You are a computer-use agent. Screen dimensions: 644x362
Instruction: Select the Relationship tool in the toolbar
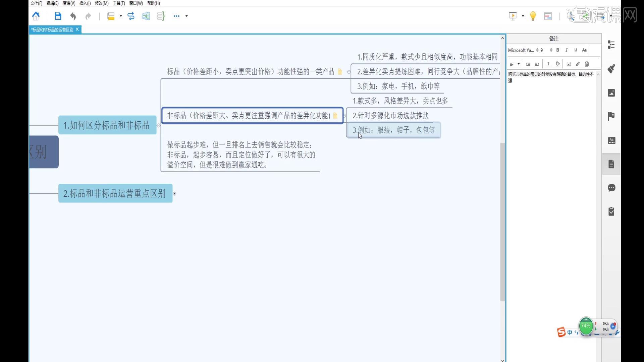tap(131, 16)
